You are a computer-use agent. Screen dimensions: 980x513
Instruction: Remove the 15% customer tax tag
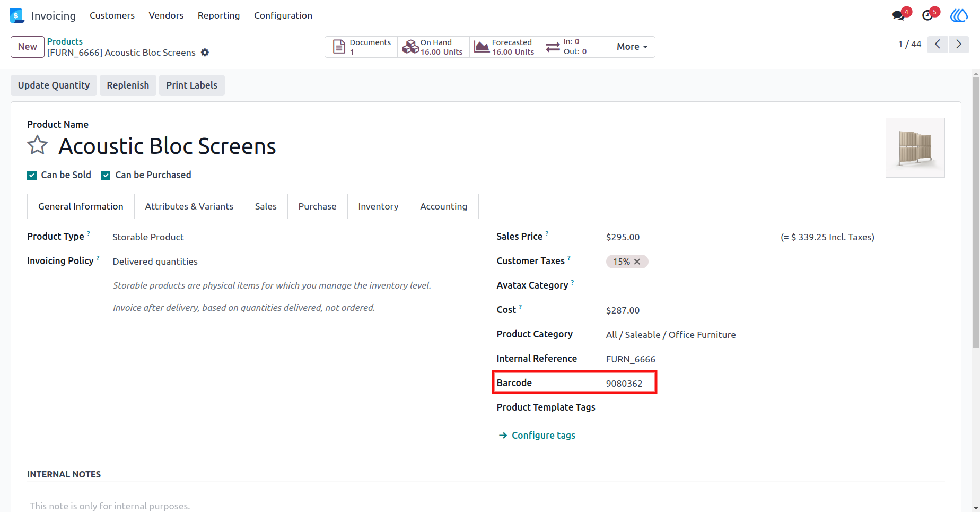tap(637, 262)
